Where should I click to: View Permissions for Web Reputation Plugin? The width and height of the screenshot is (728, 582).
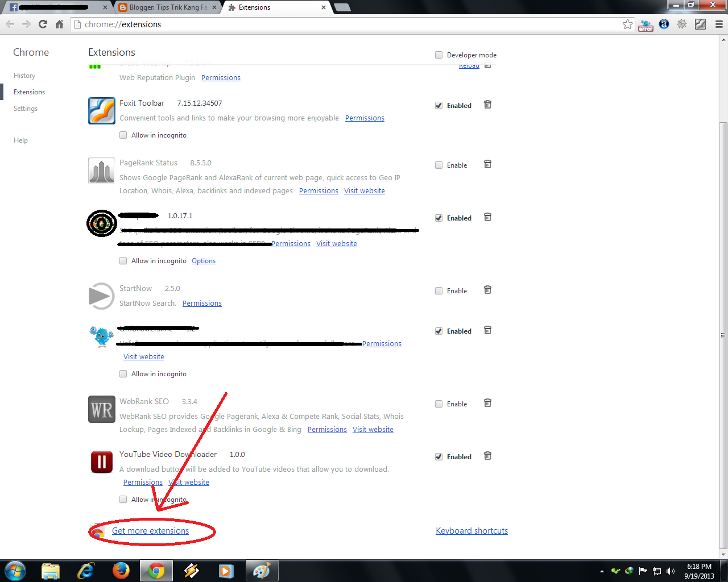(x=221, y=78)
